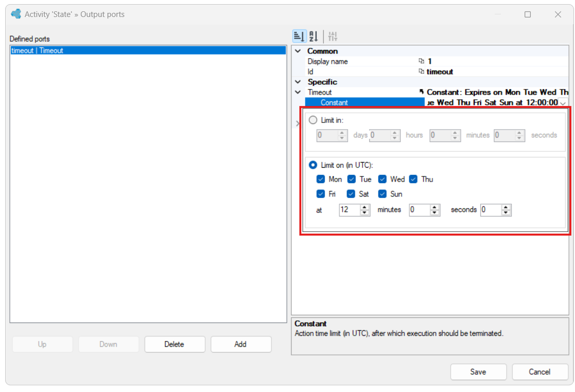Click the Cancel button
The width and height of the screenshot is (575, 392).
(x=540, y=372)
